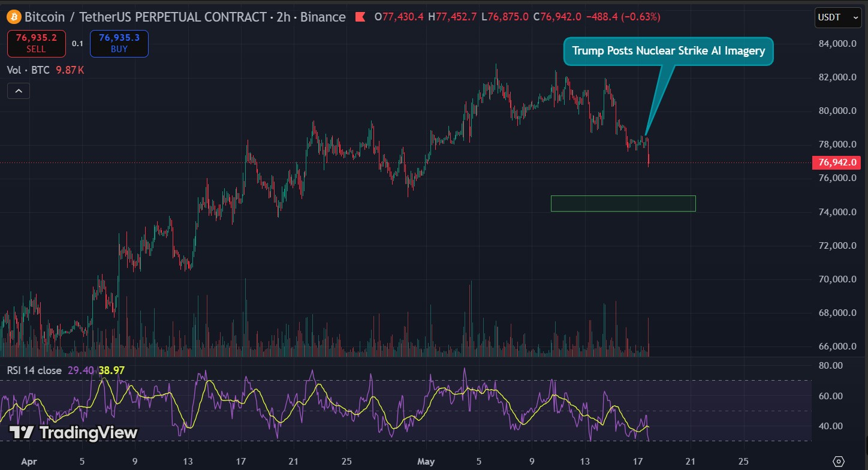
Task: Click the 40.00 RSI scale label
Action: (831, 426)
